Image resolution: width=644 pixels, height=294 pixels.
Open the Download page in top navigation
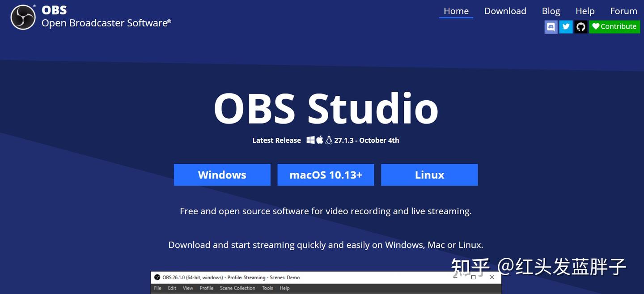(x=505, y=11)
